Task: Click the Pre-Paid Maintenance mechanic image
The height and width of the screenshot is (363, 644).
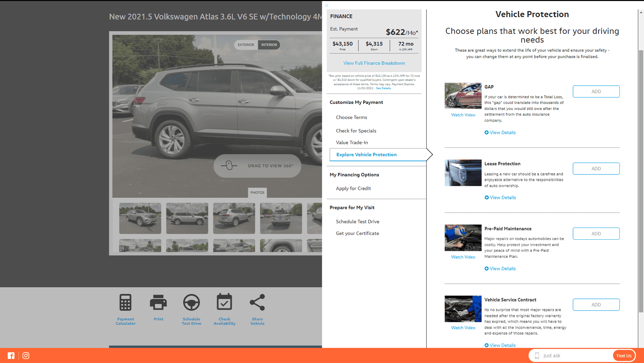Action: (463, 238)
